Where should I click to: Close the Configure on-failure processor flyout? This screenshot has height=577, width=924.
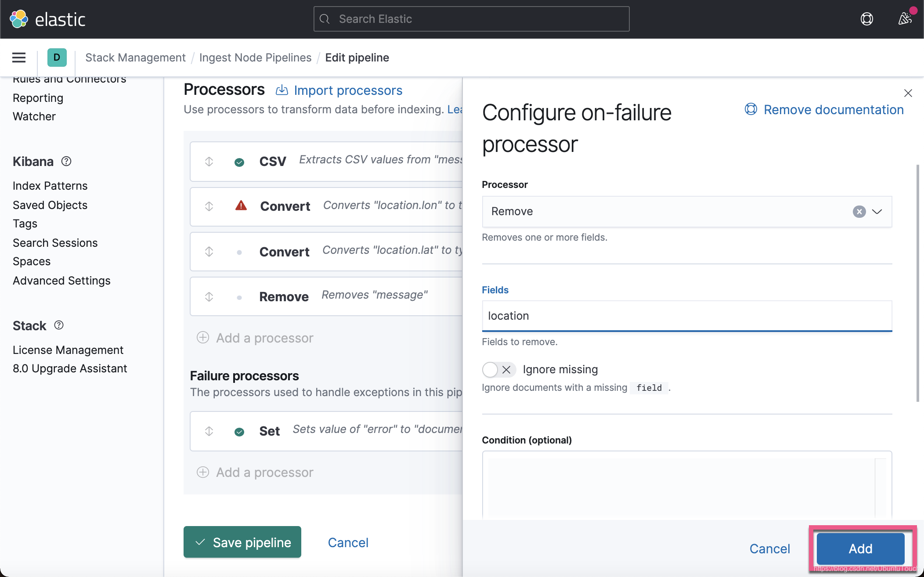tap(907, 93)
